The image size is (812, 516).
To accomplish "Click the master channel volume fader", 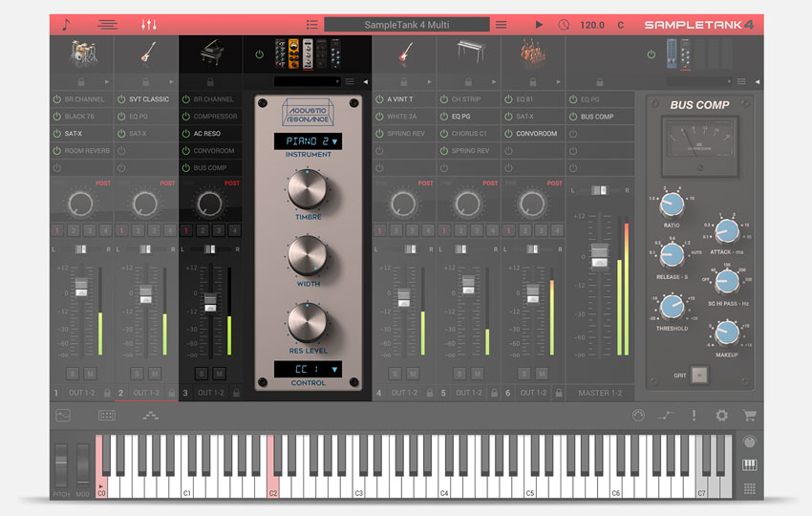I will coord(599,255).
